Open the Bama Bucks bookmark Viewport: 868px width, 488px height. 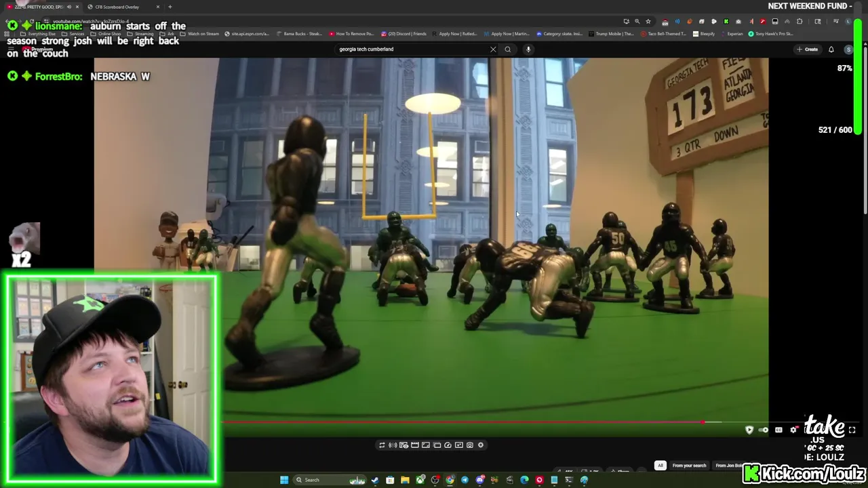click(x=299, y=34)
